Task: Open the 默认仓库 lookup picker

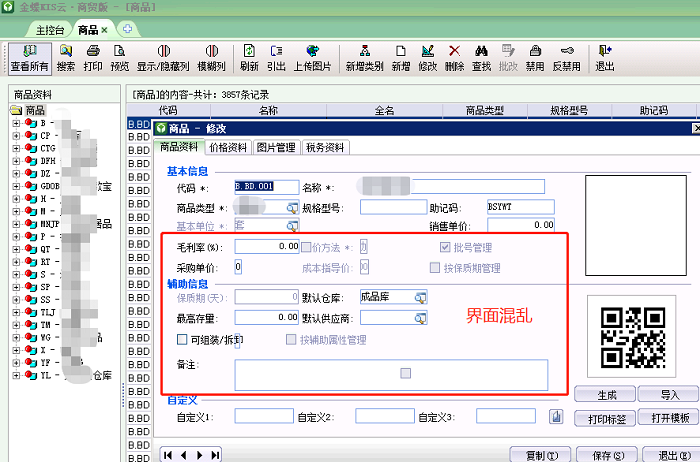Action: pos(421,297)
